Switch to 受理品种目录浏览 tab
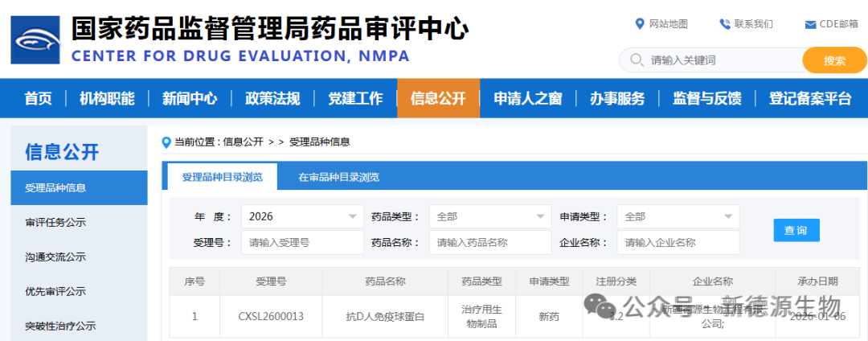 click(x=223, y=177)
